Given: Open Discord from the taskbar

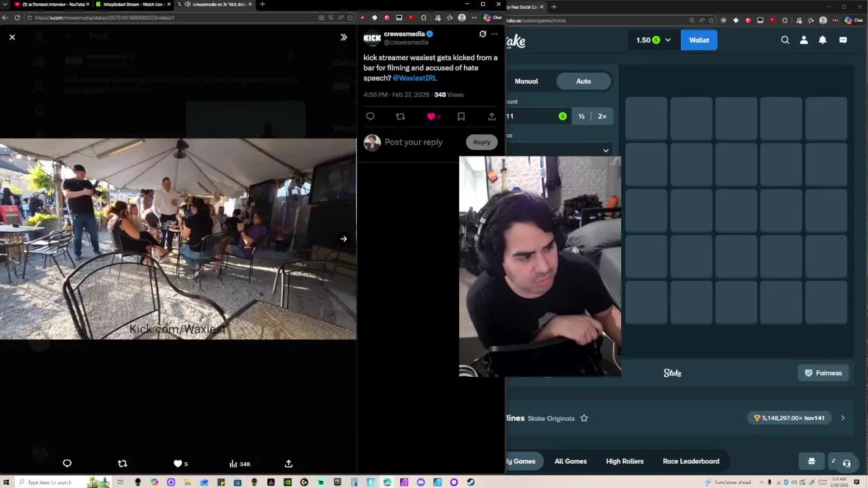Looking at the screenshot, I should pyautogui.click(x=420, y=483).
